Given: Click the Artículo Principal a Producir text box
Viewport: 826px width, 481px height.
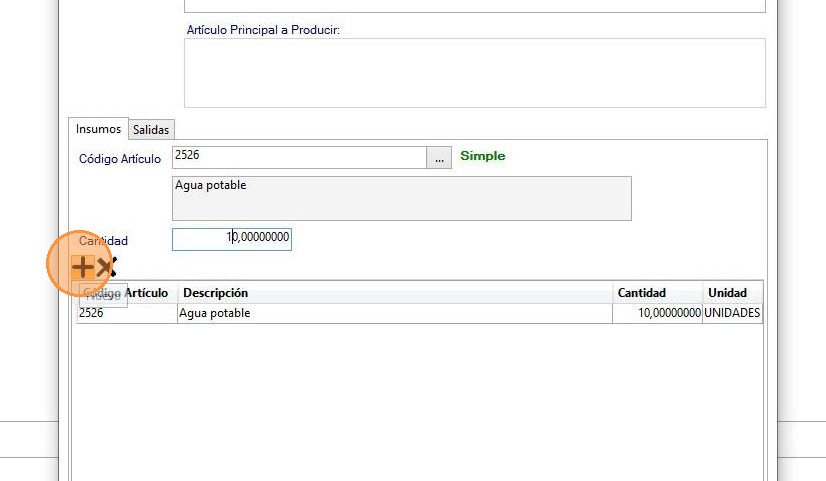Looking at the screenshot, I should 474,72.
